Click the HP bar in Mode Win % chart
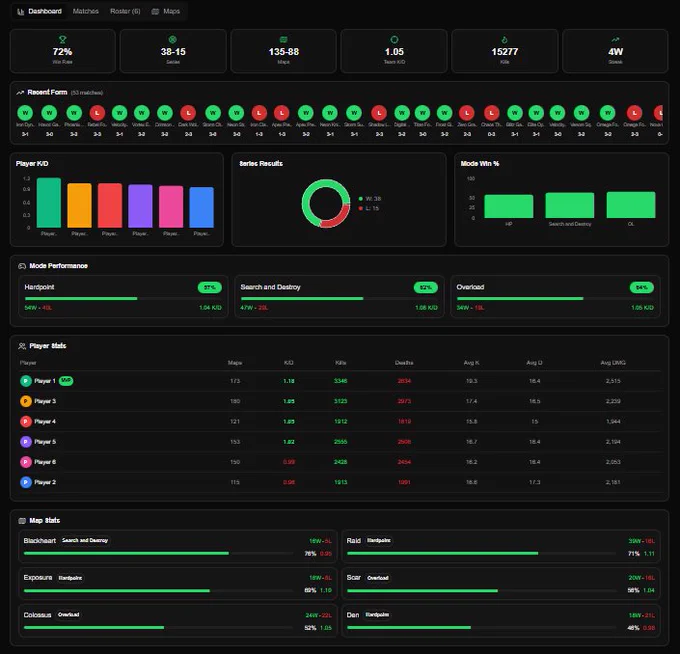 click(509, 206)
